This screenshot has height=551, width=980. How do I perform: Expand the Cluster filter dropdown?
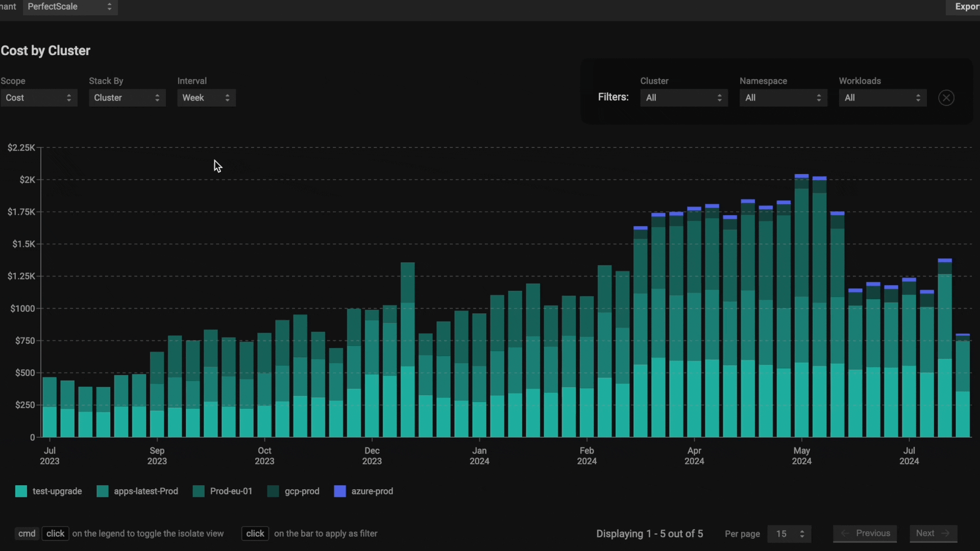pos(684,98)
